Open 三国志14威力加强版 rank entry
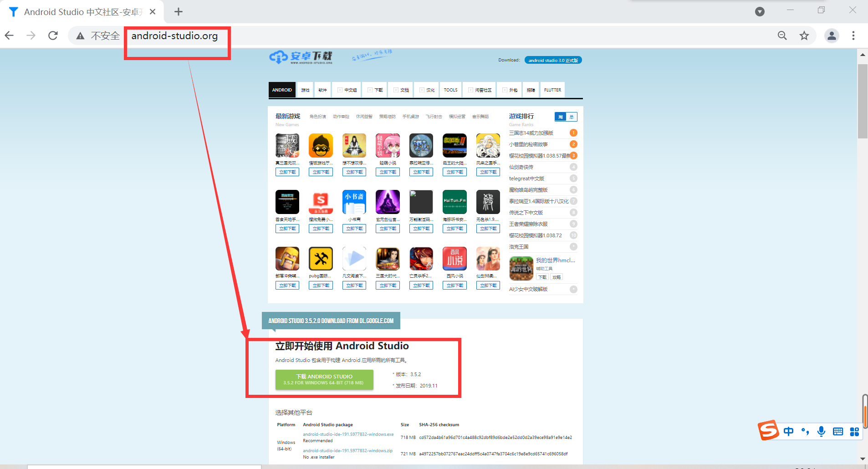The height and width of the screenshot is (469, 868). tap(531, 133)
